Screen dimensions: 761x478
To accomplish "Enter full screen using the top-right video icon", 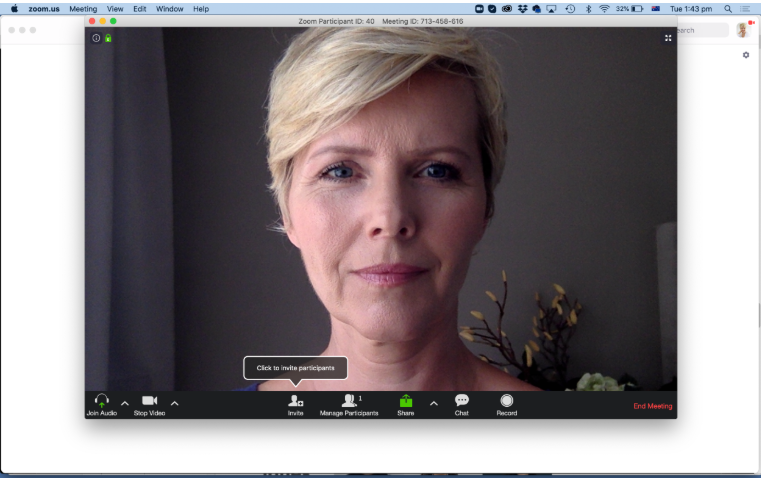I will (x=668, y=38).
